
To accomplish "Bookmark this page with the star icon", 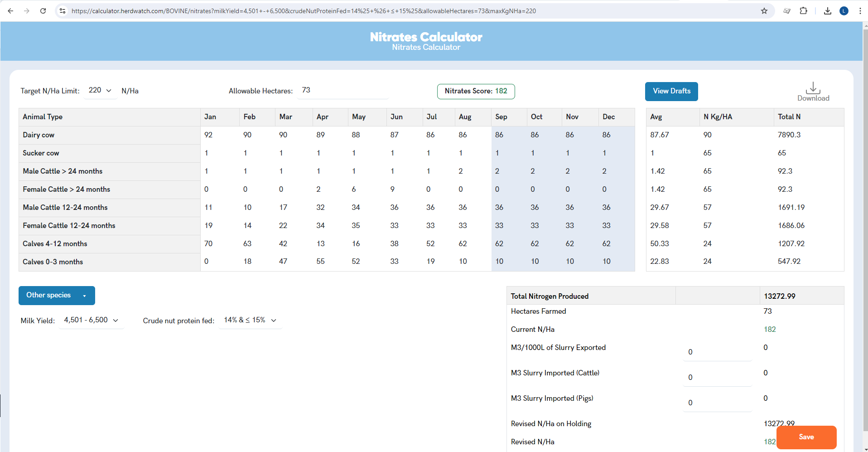I will (764, 11).
